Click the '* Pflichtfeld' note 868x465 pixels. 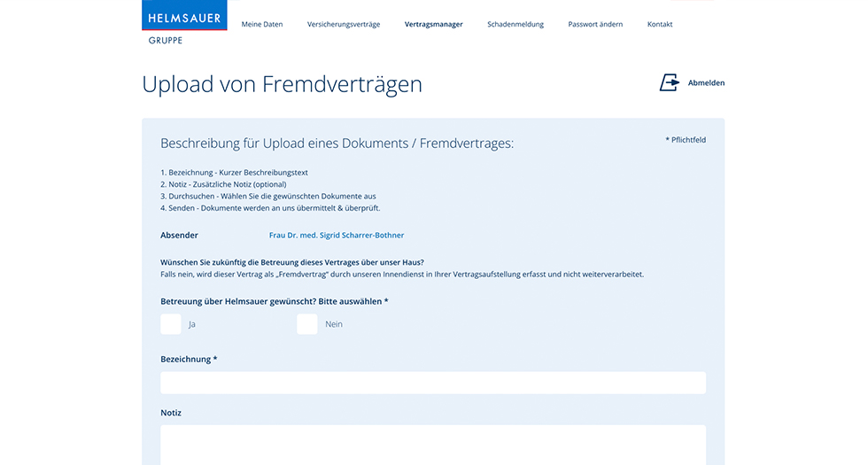tap(686, 140)
